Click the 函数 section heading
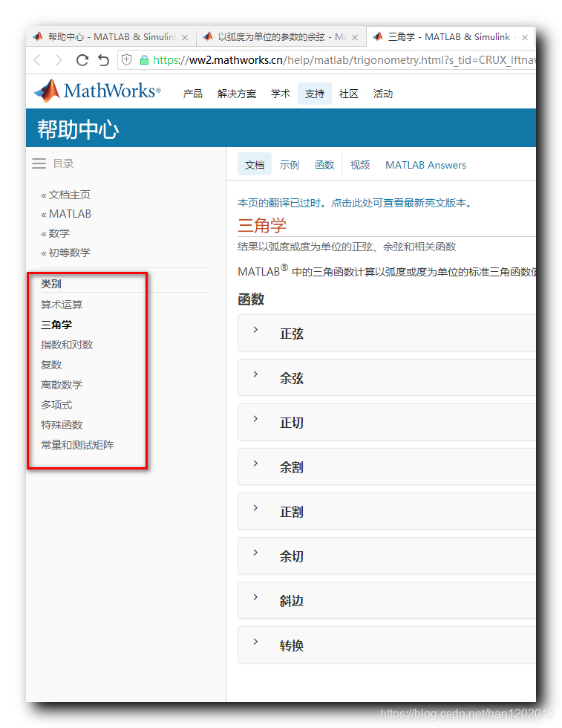562x728 pixels. pyautogui.click(x=251, y=299)
